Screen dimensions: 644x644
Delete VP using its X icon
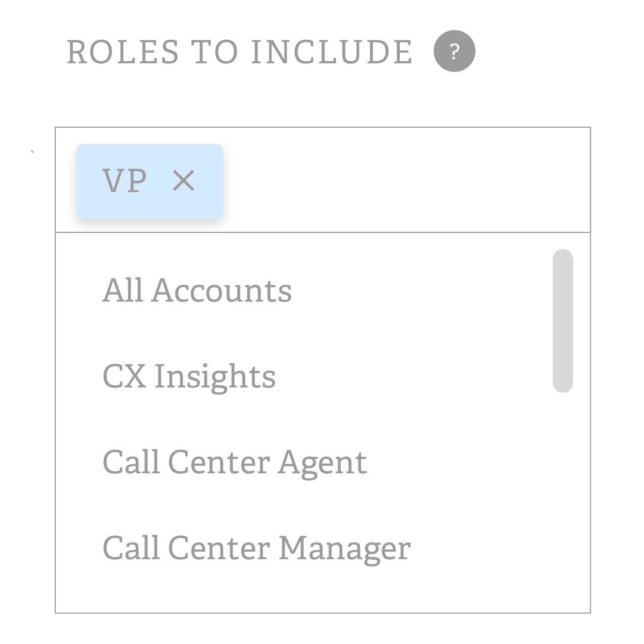click(x=184, y=181)
